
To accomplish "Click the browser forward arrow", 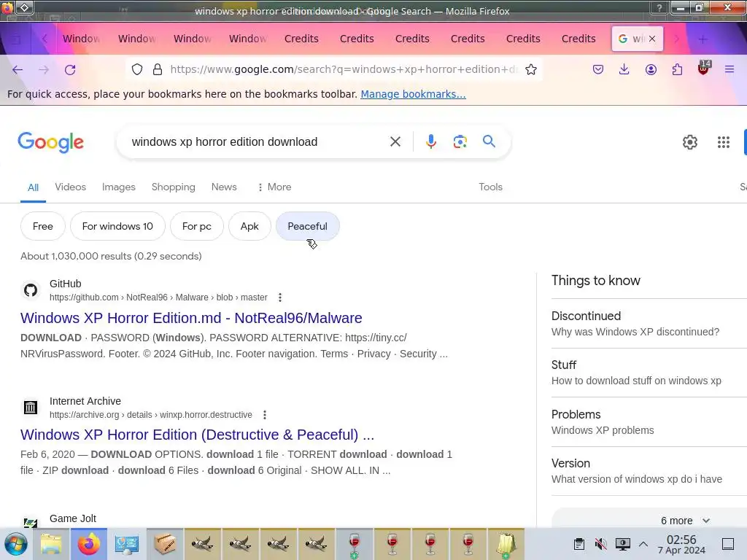I will (x=44, y=70).
